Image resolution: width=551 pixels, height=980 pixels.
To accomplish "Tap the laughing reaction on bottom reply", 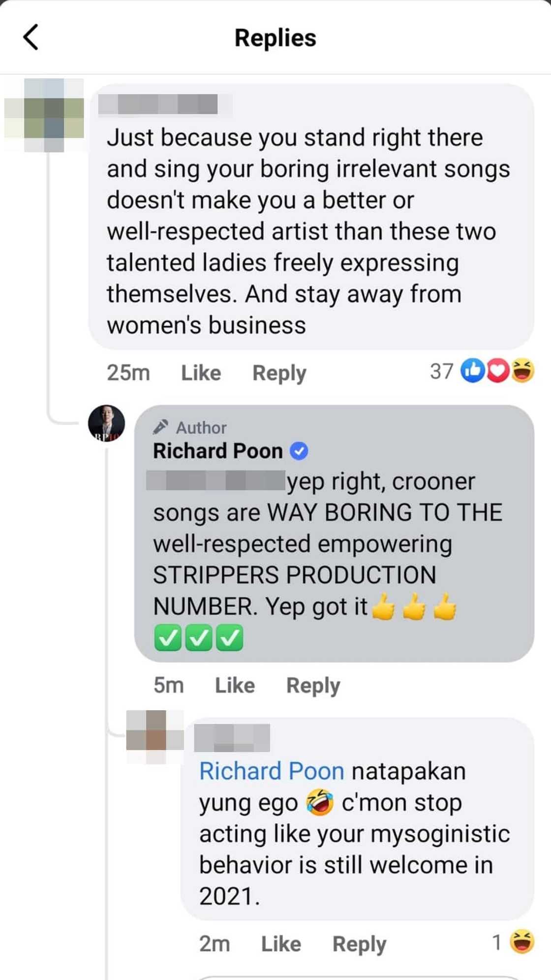I will (x=522, y=942).
